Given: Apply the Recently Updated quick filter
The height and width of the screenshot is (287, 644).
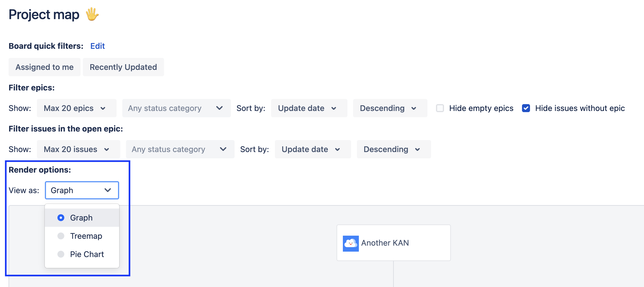Looking at the screenshot, I should pos(123,67).
